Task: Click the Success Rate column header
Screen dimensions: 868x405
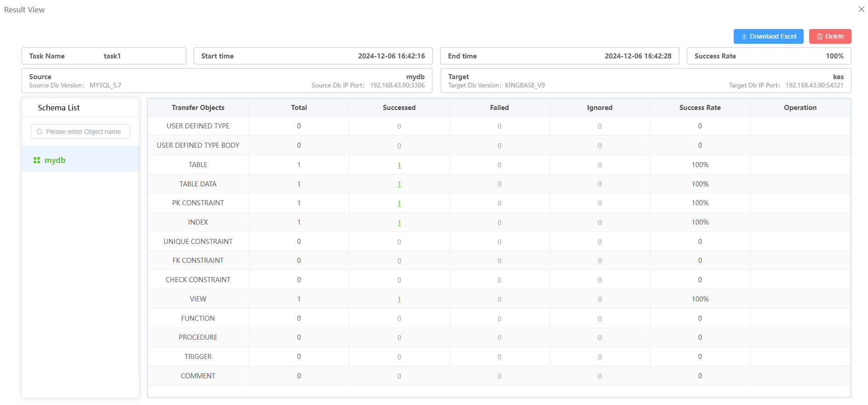Action: click(x=700, y=108)
